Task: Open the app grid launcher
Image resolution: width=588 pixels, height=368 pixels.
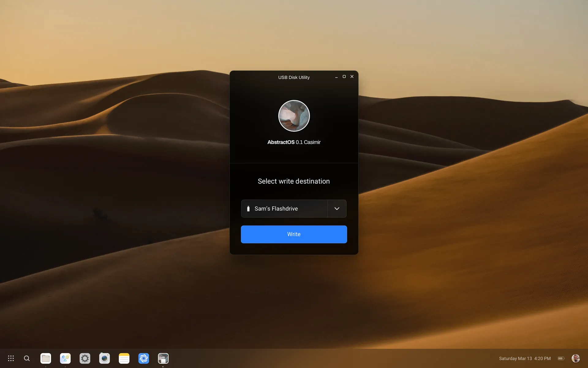Action: pyautogui.click(x=11, y=358)
